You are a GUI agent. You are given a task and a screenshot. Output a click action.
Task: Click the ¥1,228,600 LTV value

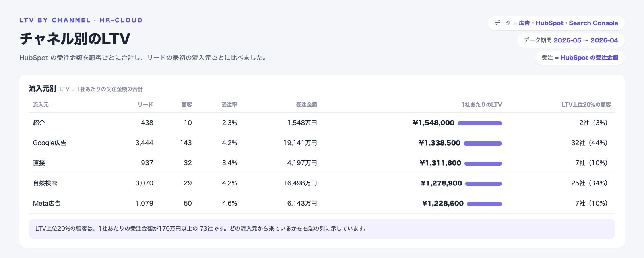(443, 203)
